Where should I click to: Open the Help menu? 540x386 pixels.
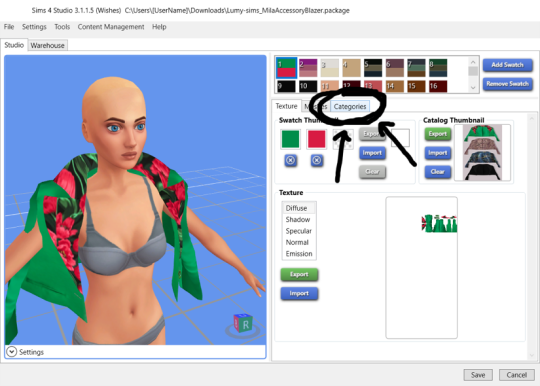click(x=159, y=27)
